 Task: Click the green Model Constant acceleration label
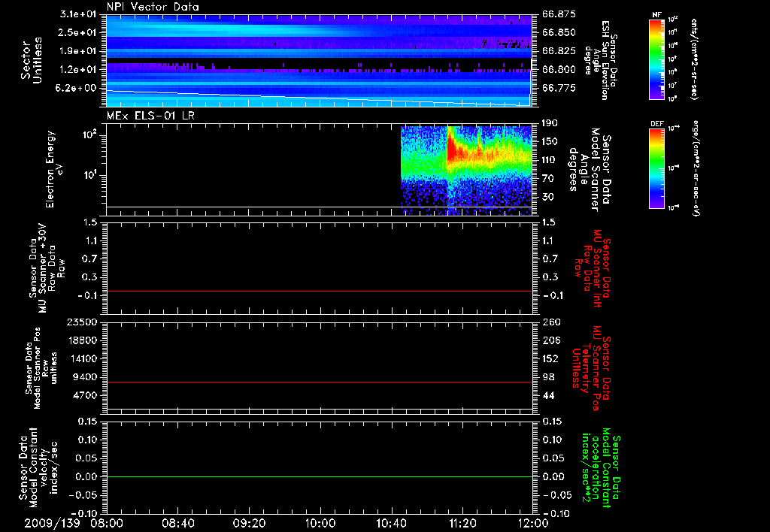(601, 468)
